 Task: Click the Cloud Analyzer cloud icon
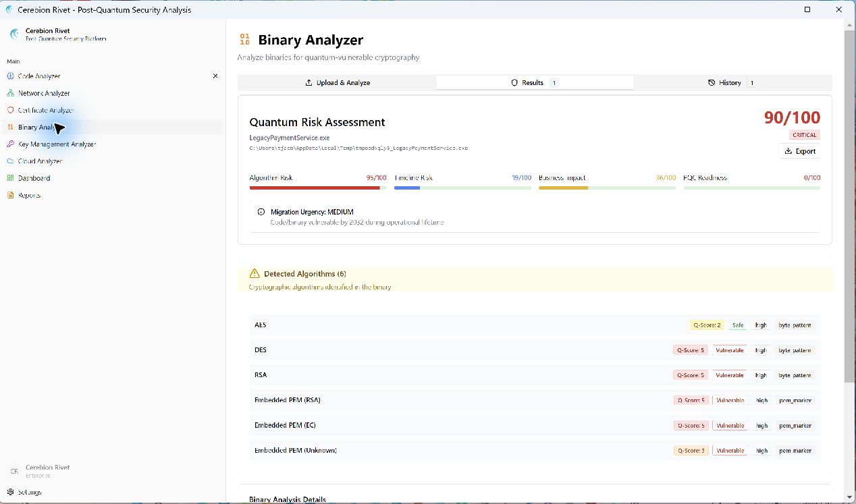pyautogui.click(x=10, y=161)
